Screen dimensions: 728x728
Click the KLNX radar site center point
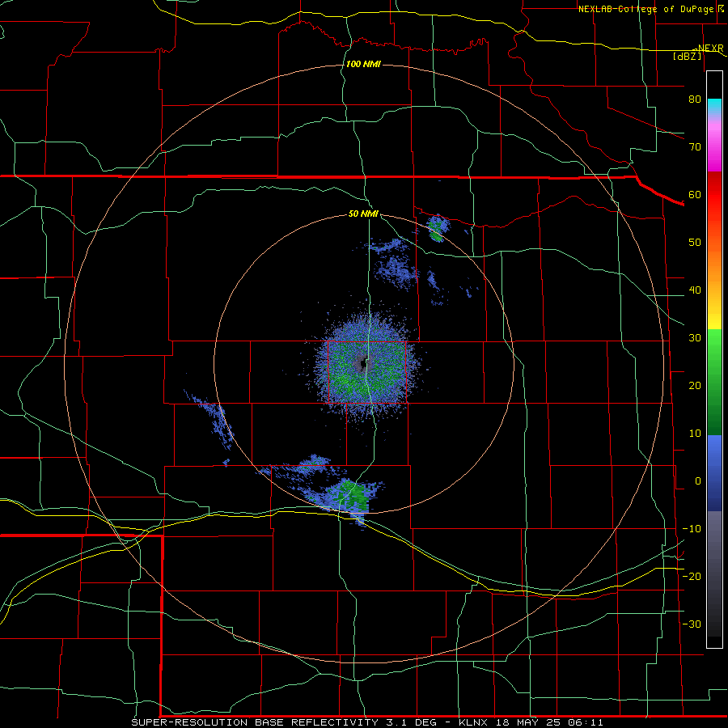362,363
